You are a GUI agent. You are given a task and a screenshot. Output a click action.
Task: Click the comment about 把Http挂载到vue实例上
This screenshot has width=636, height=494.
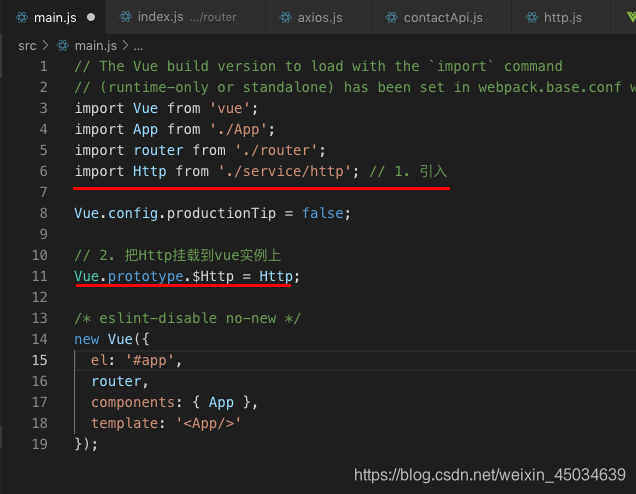(x=178, y=256)
